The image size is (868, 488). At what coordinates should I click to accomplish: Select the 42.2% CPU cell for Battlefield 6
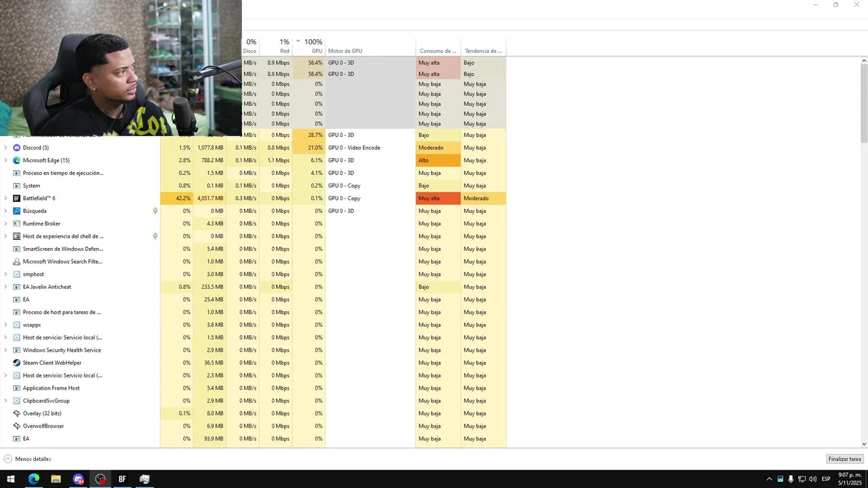point(176,199)
